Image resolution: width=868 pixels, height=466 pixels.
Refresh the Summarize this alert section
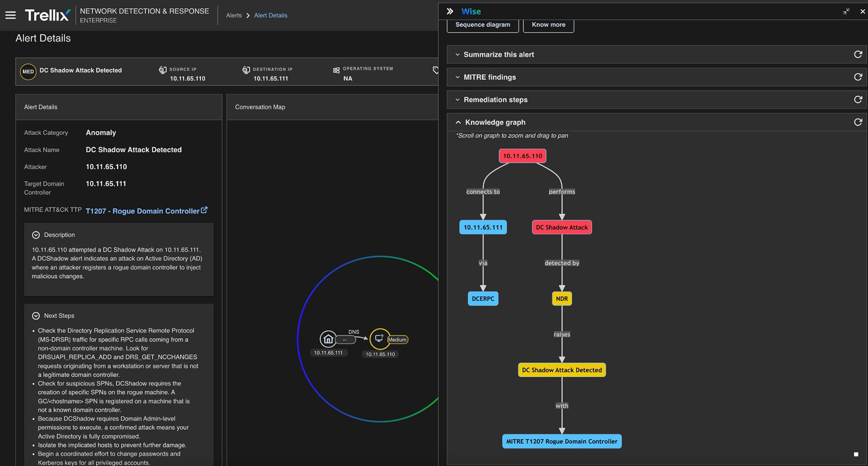[x=857, y=54]
